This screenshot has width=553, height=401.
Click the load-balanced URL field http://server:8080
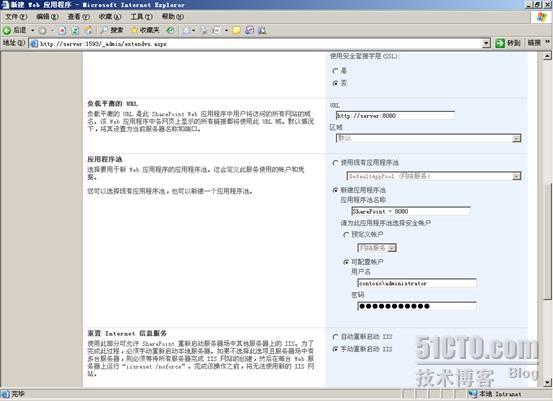pos(395,116)
